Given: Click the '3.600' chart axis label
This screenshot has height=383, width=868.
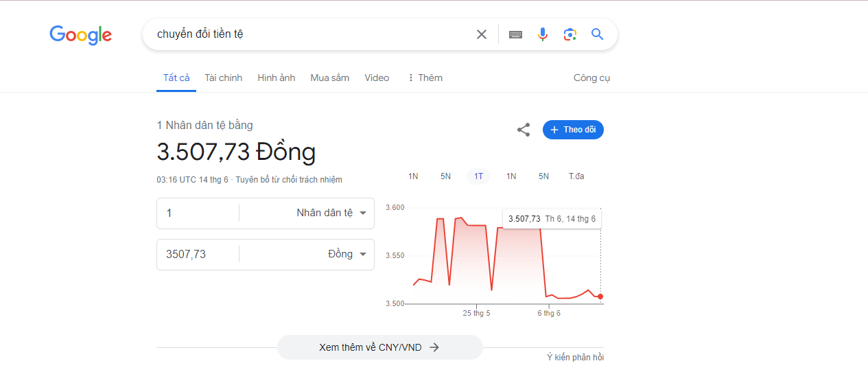Looking at the screenshot, I should tap(395, 207).
